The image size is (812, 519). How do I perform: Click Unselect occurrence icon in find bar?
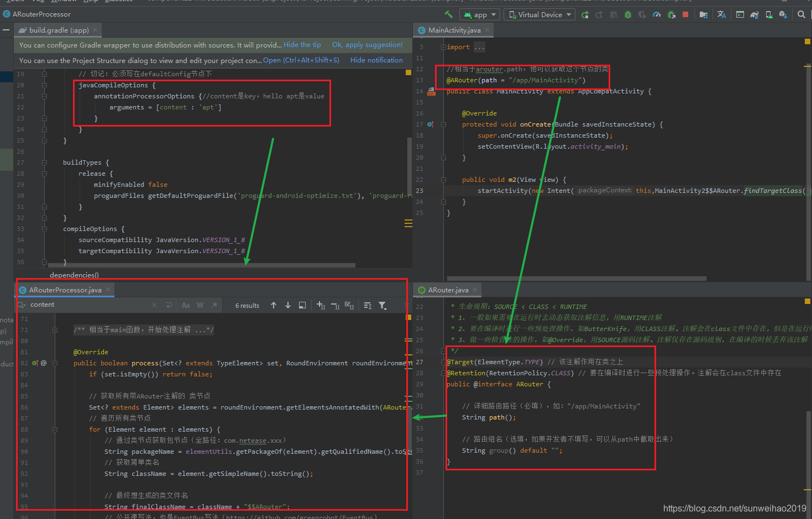point(335,305)
